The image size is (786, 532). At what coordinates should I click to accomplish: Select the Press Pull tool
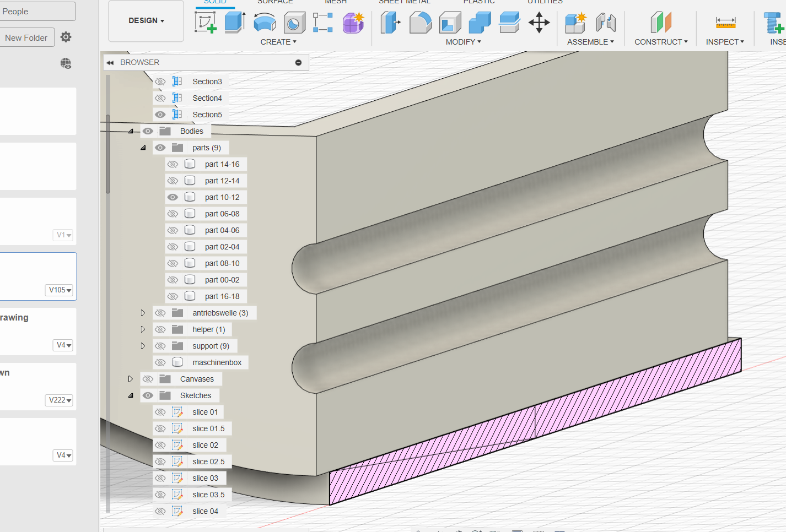tap(390, 23)
